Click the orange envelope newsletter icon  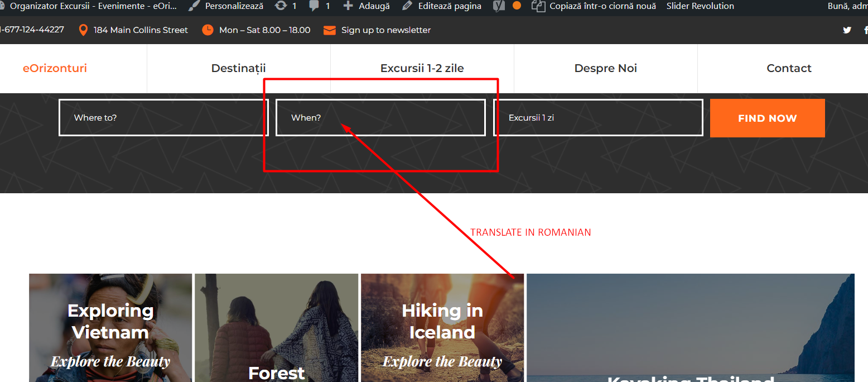(330, 30)
